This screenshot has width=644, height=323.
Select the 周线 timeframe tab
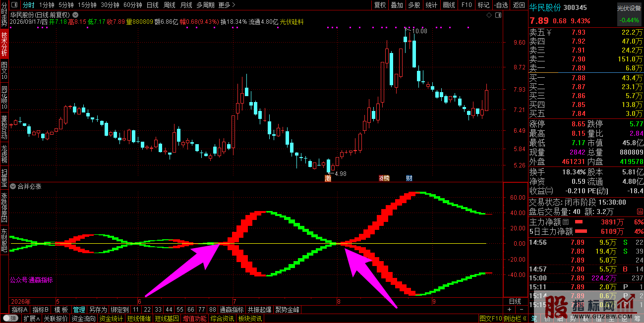tap(169, 5)
